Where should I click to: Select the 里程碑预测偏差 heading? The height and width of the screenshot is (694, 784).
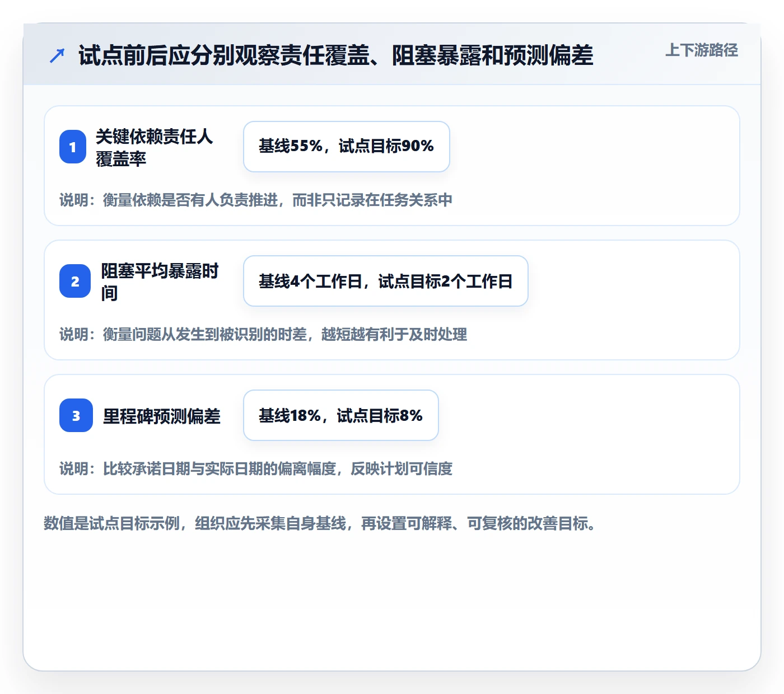point(162,416)
